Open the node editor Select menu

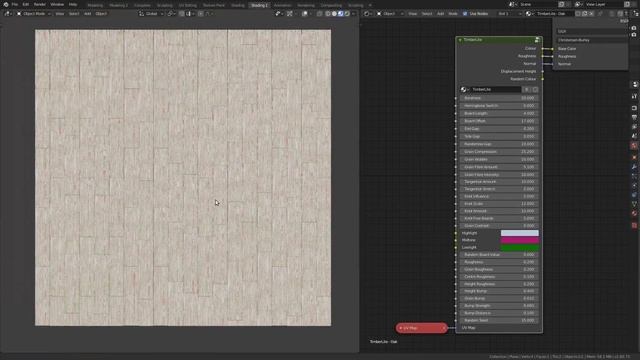427,13
